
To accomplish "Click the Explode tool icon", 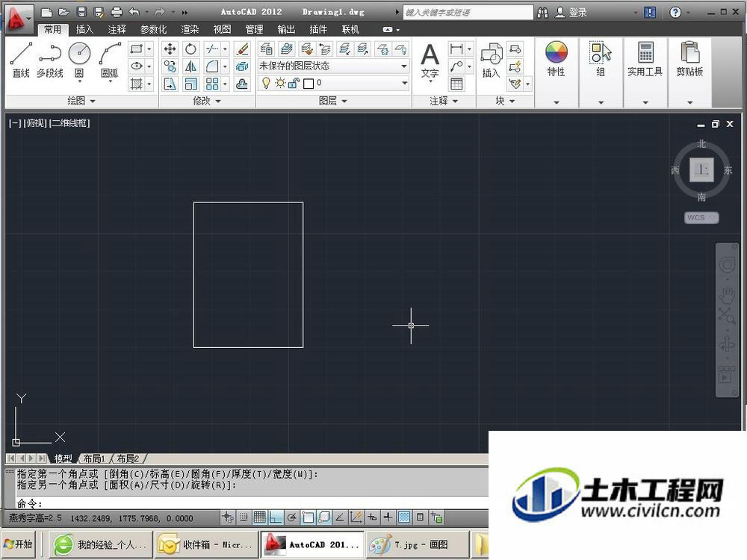I will (x=243, y=66).
